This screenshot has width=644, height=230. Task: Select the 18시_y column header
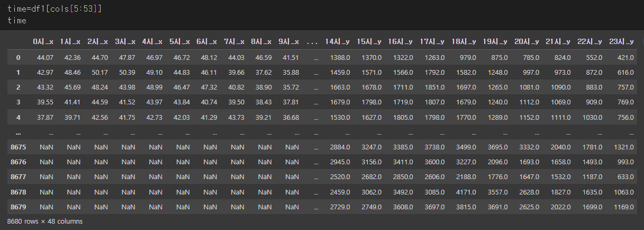[x=464, y=41]
